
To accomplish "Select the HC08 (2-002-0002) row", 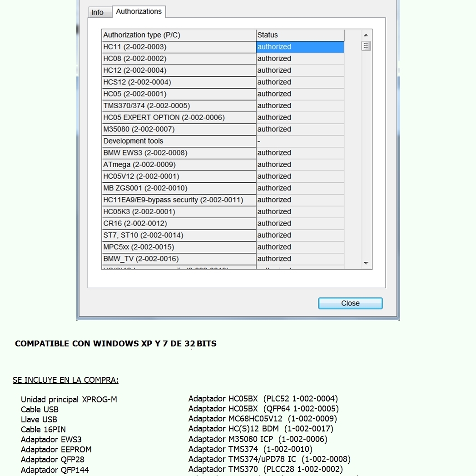I will pos(178,59).
